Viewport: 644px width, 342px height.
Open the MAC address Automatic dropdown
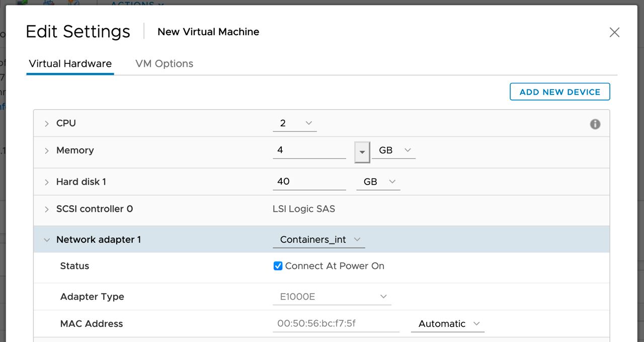(448, 324)
